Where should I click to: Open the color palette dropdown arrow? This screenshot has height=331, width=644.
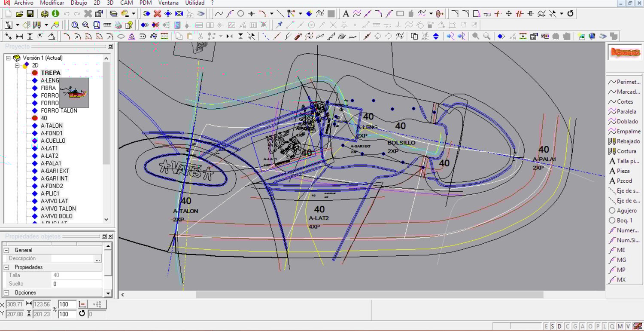click(x=134, y=14)
